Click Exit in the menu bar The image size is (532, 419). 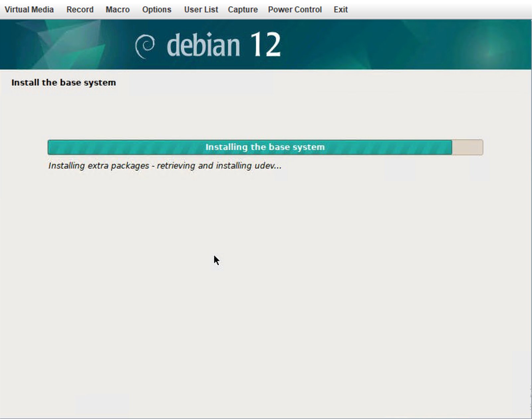pos(340,10)
